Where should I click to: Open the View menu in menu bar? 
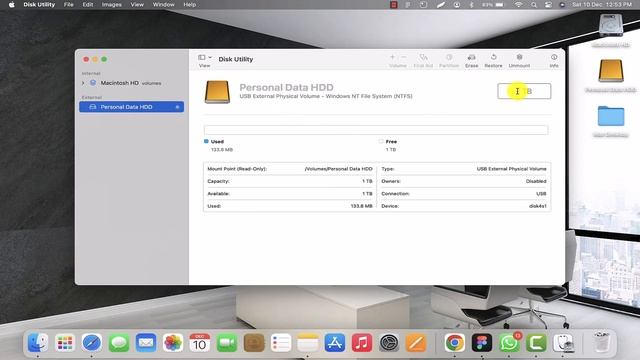[137, 4]
